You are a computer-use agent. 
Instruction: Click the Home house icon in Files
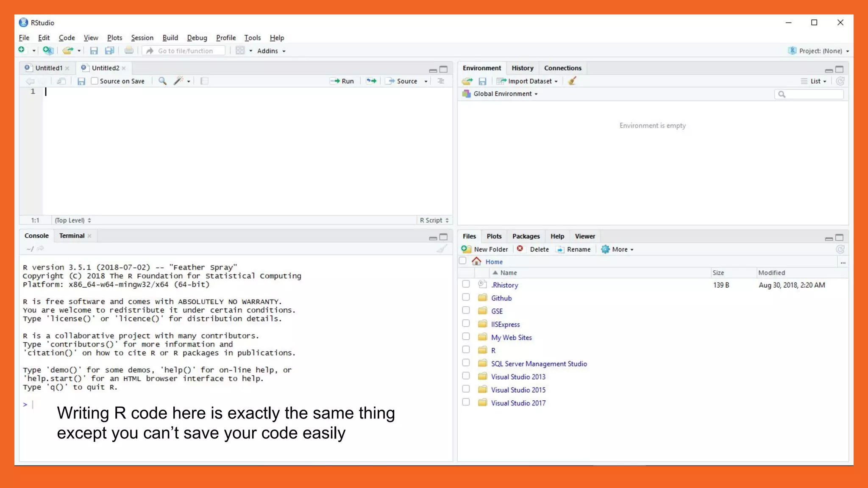[476, 261]
